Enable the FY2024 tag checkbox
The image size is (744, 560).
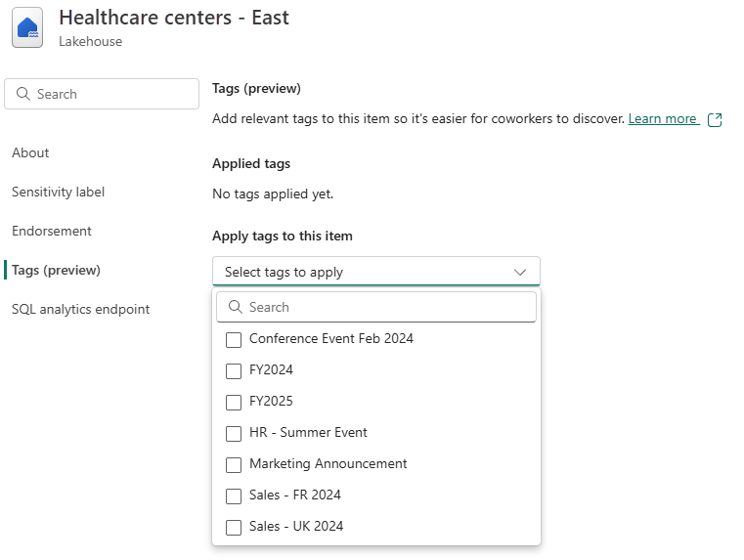pos(234,370)
